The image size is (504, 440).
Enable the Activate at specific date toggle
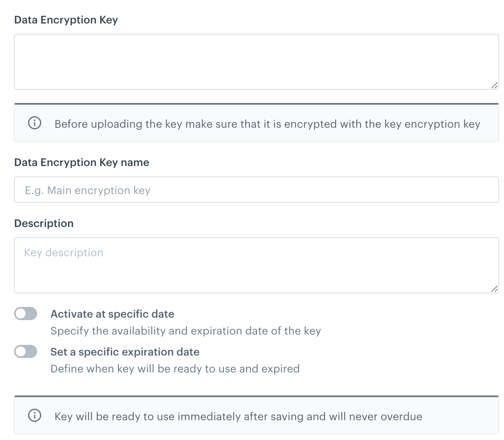click(x=26, y=314)
